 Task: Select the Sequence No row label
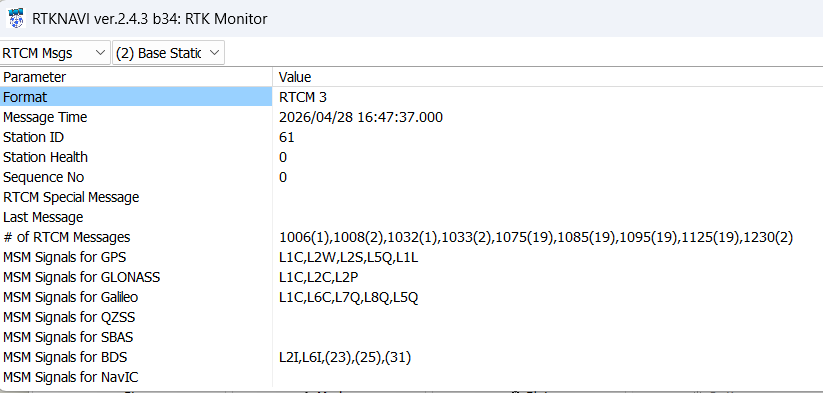pyautogui.click(x=44, y=177)
